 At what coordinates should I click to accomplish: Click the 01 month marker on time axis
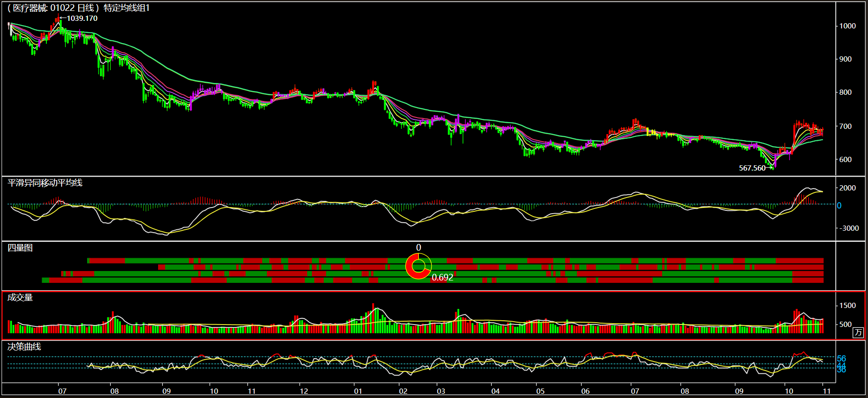pos(358,391)
